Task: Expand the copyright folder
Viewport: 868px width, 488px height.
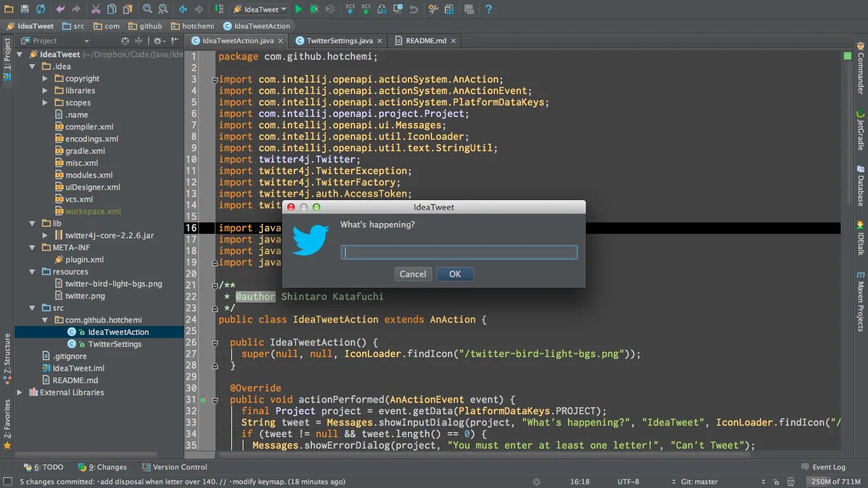Action: 45,78
